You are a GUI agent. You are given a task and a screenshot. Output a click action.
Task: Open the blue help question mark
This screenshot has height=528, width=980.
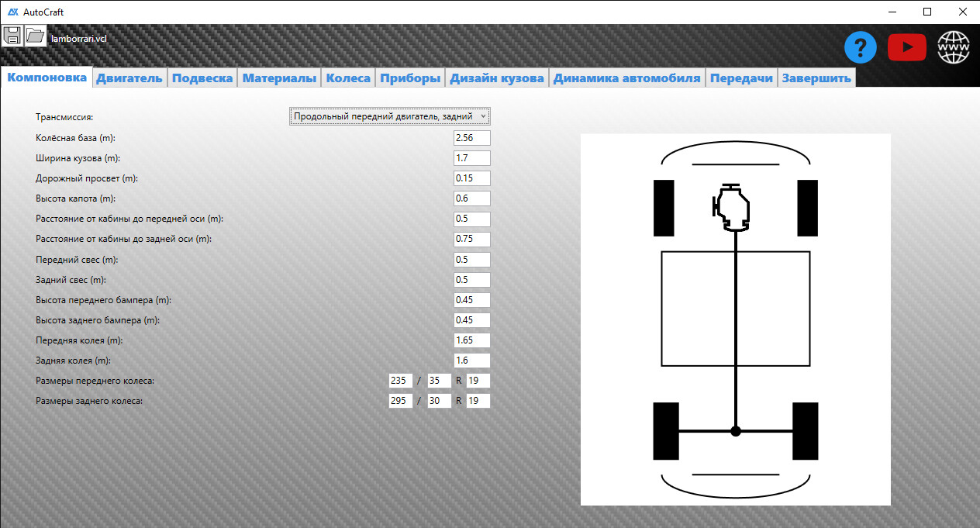pyautogui.click(x=860, y=48)
